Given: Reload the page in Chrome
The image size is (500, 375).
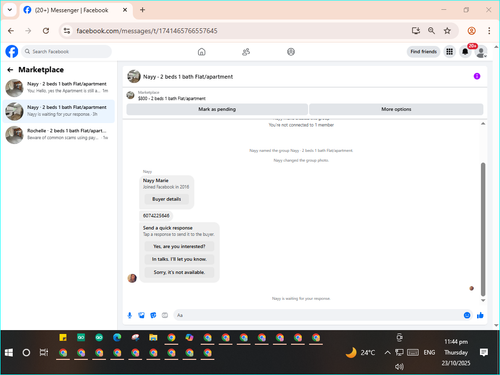Looking at the screenshot, I should pos(46,31).
